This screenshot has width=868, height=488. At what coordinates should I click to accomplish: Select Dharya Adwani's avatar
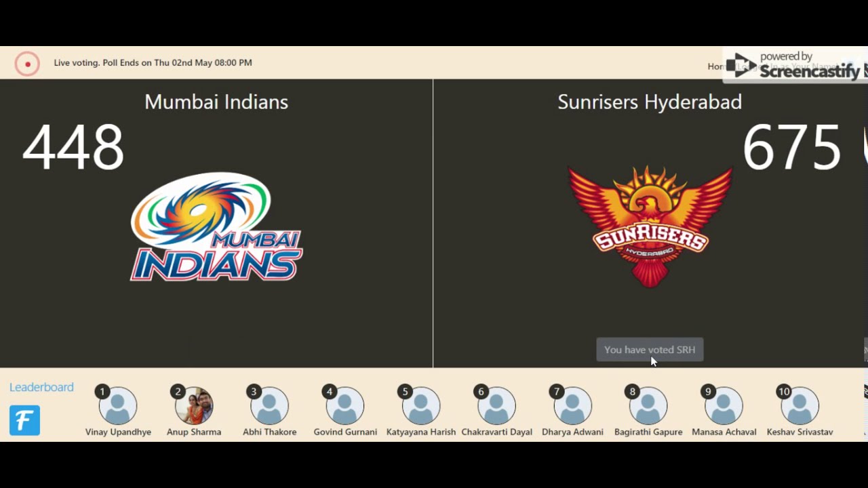click(572, 405)
